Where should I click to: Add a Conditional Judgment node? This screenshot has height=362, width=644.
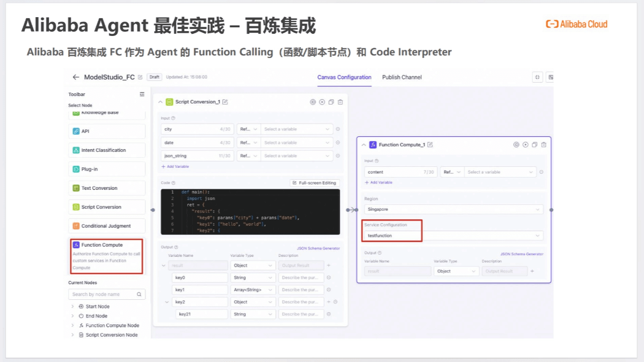(107, 226)
